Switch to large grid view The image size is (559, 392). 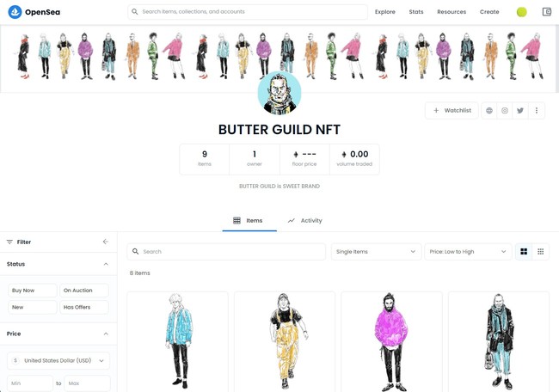(x=524, y=252)
